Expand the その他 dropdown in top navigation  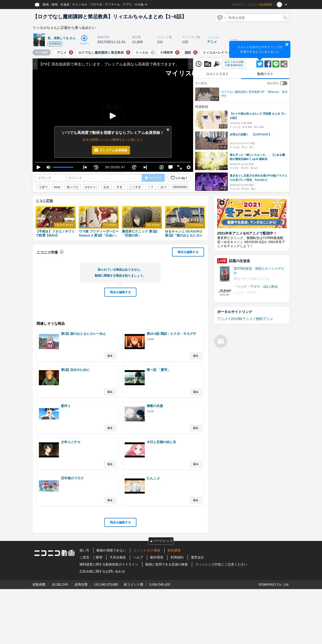tap(141, 5)
